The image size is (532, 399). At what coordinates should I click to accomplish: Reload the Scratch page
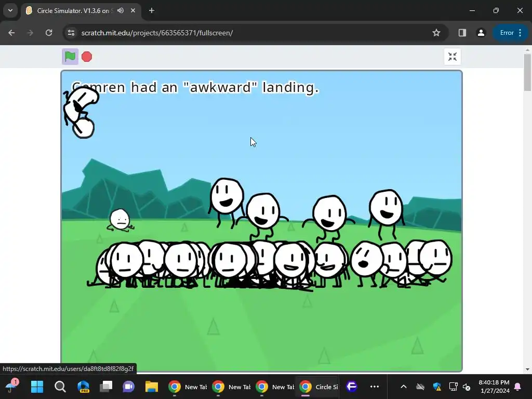pos(49,33)
